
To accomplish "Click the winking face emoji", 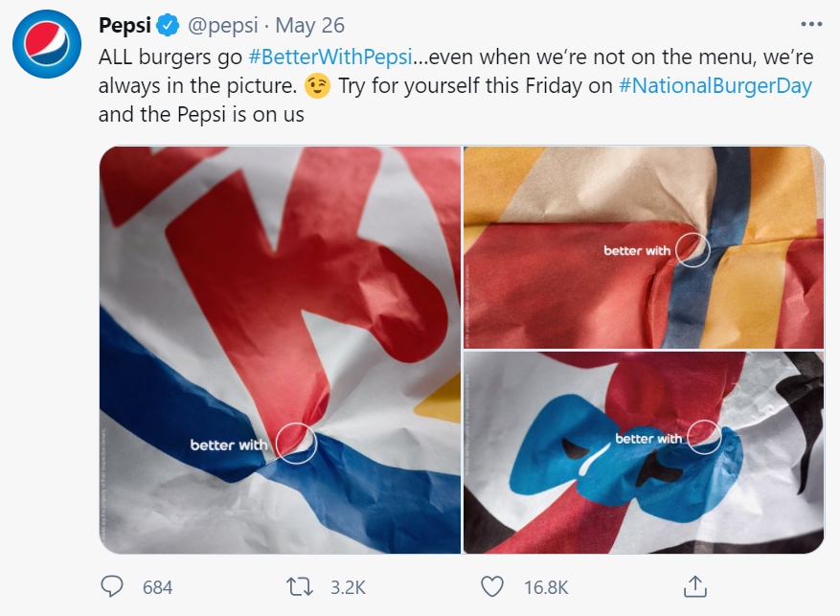I will [315, 86].
